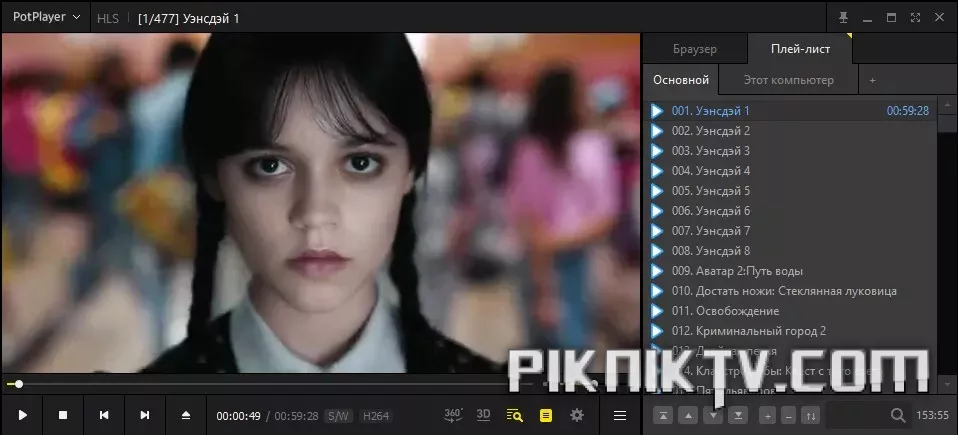The width and height of the screenshot is (958, 435).
Task: Move playlist item down
Action: (x=713, y=416)
